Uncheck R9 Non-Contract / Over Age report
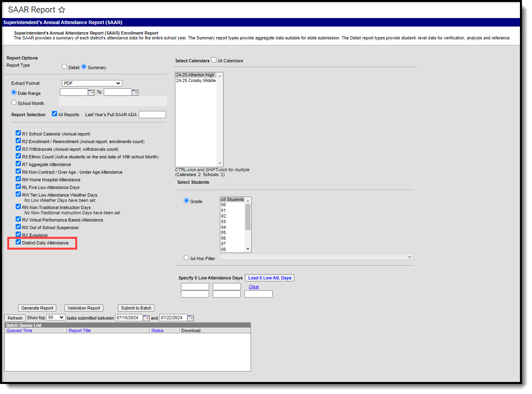Screen dimensions: 532x394 click(18, 171)
